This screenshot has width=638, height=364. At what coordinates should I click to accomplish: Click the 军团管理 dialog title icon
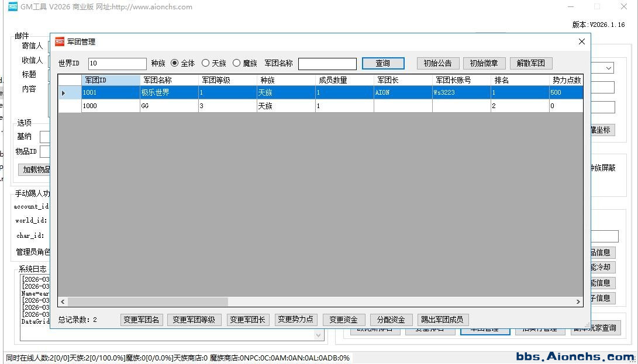(x=60, y=42)
